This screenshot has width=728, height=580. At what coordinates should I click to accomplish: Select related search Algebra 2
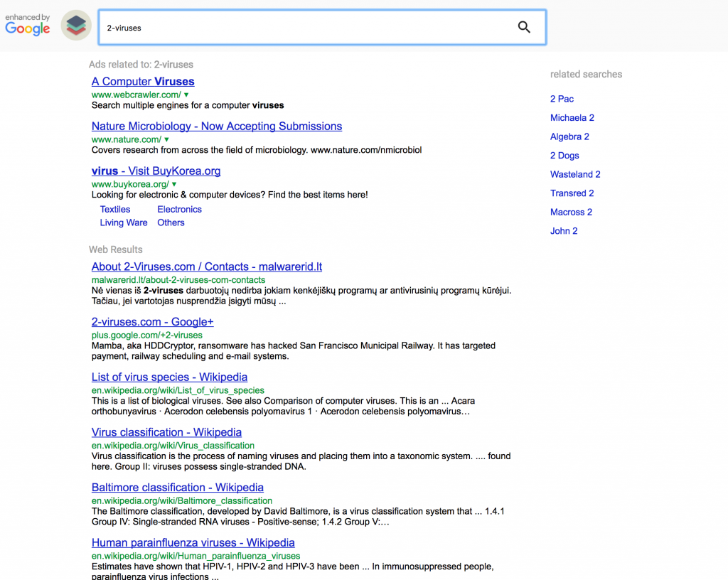(569, 137)
